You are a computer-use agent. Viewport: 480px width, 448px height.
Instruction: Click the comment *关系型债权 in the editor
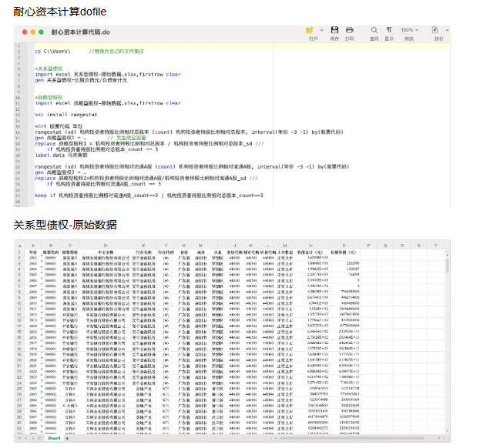[49, 69]
